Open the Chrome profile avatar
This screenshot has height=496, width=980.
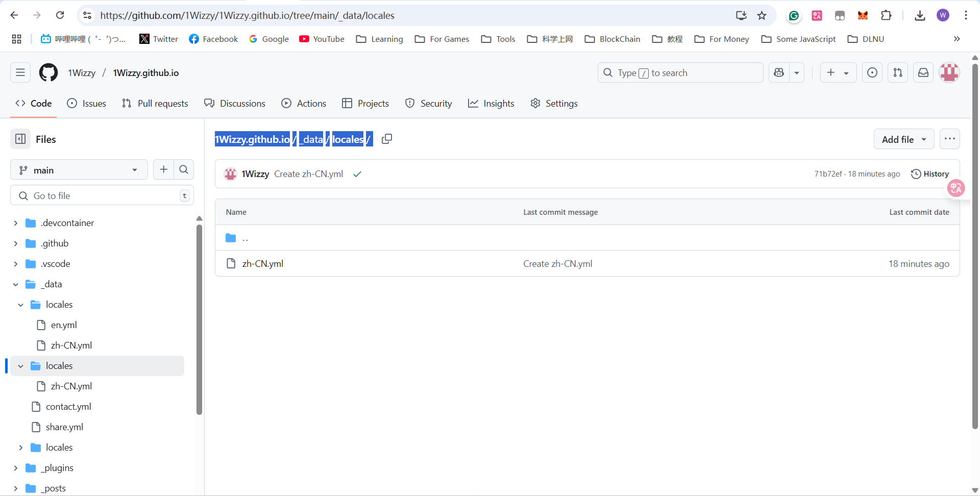coord(943,15)
